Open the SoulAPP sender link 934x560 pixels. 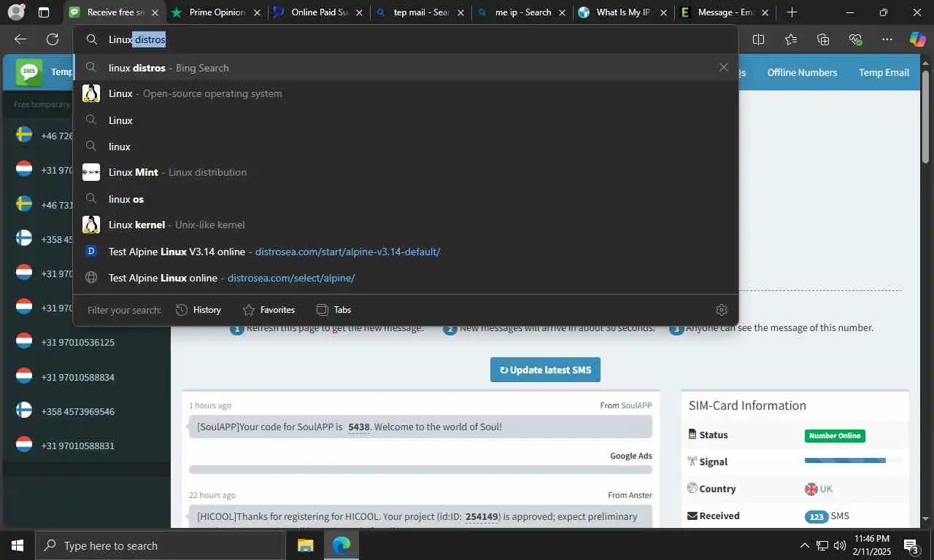636,405
